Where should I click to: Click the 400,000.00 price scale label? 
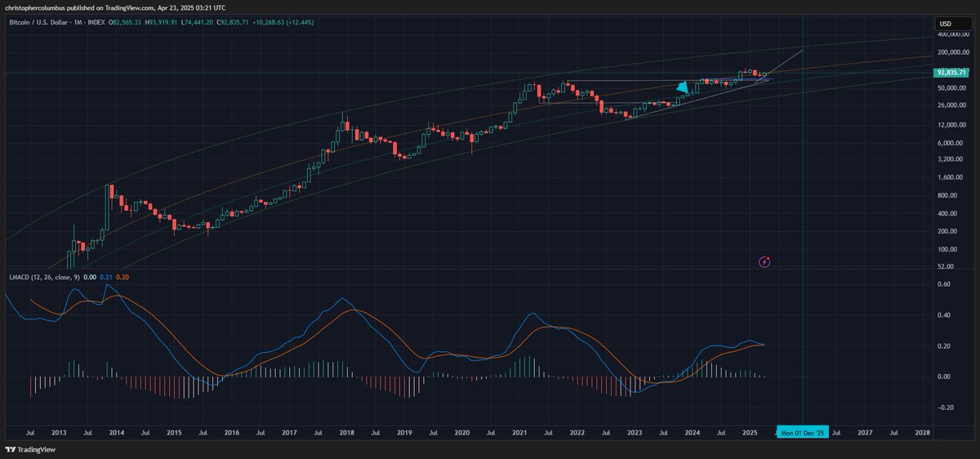950,35
